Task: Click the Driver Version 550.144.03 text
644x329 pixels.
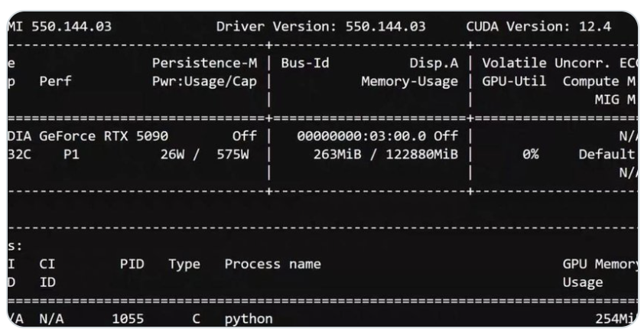Action: tap(320, 27)
